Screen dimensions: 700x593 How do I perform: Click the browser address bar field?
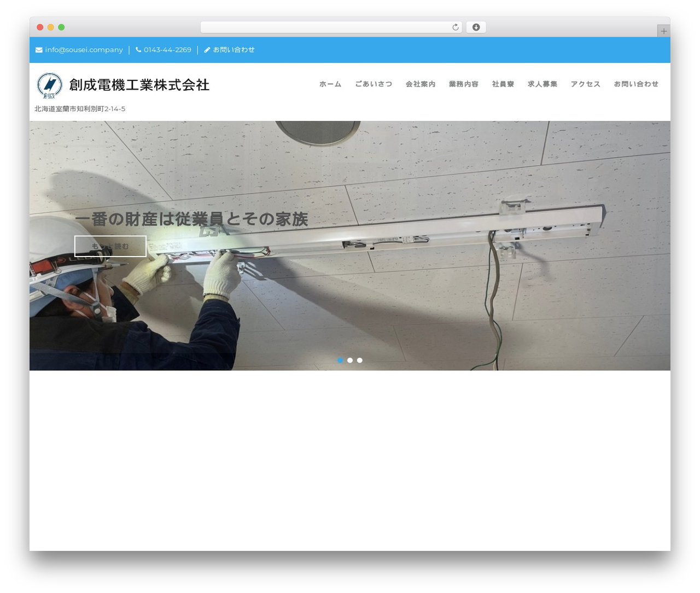pos(331,27)
